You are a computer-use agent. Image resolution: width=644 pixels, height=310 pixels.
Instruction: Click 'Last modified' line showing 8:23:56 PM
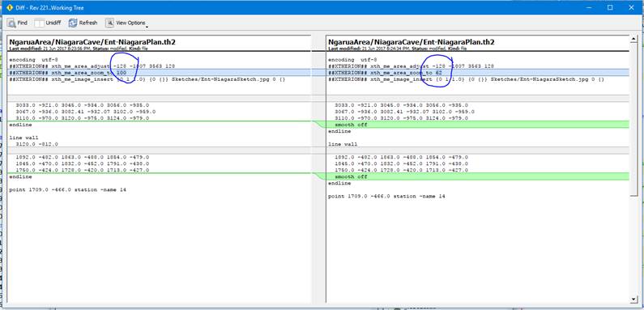[x=79, y=49]
